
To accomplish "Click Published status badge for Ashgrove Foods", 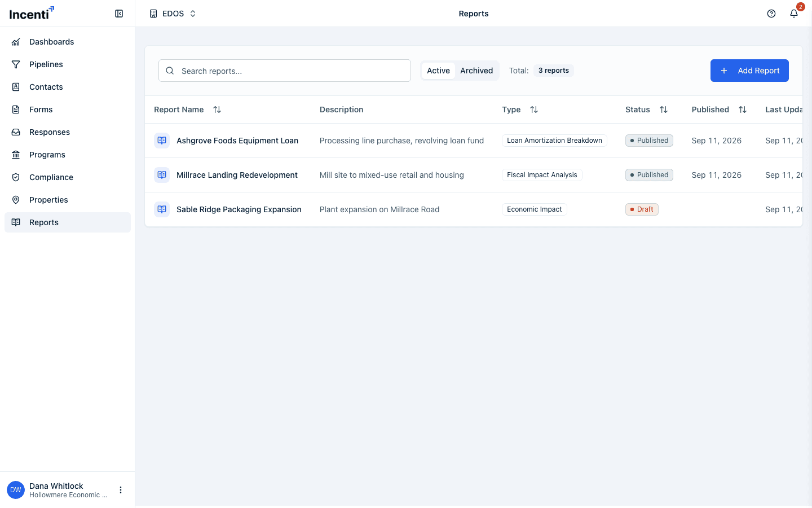I will click(649, 141).
